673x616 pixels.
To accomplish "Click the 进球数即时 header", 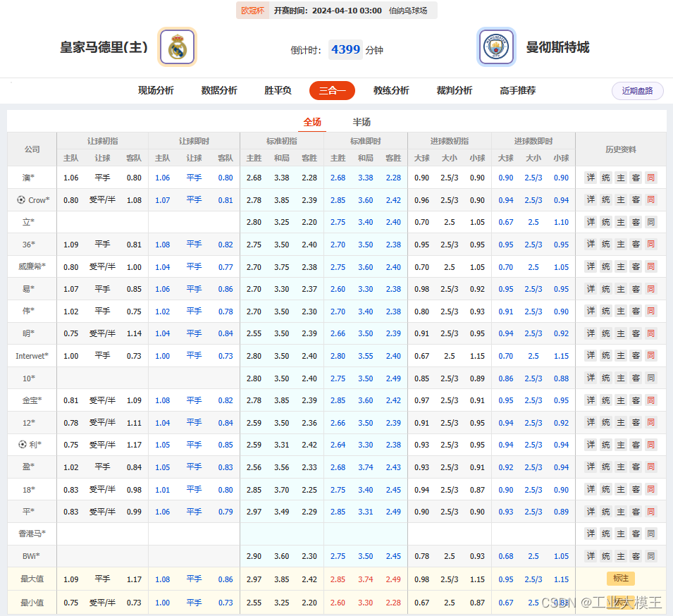I will (533, 141).
